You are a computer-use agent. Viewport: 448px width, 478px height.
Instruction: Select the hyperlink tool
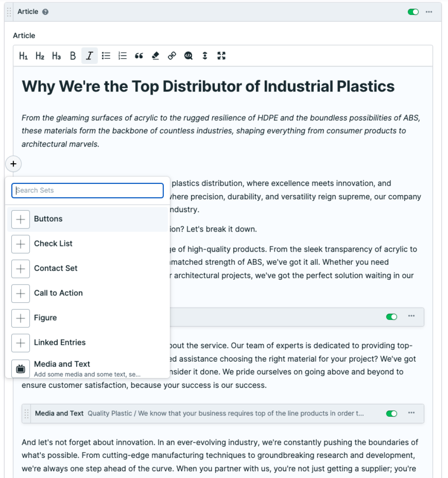point(171,56)
